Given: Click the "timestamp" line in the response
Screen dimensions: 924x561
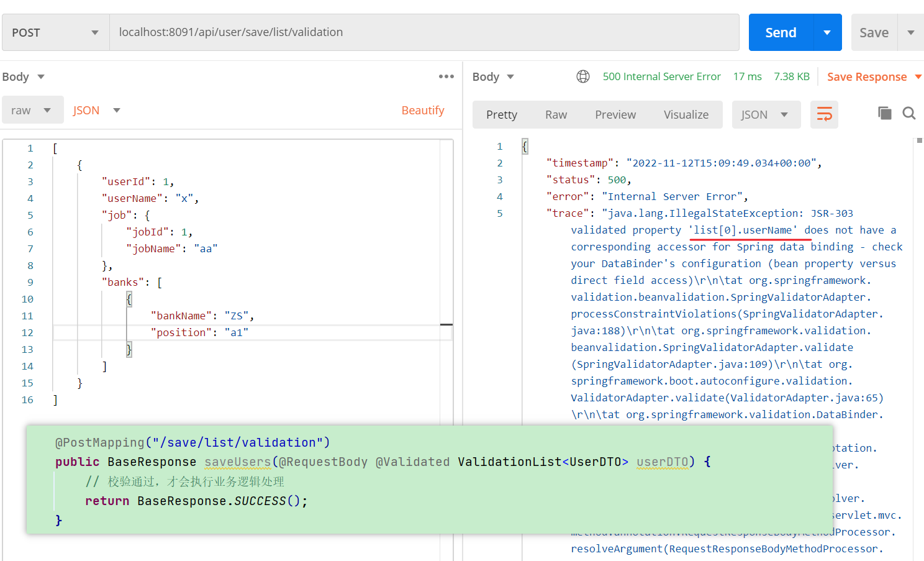Looking at the screenshot, I should tap(684, 163).
